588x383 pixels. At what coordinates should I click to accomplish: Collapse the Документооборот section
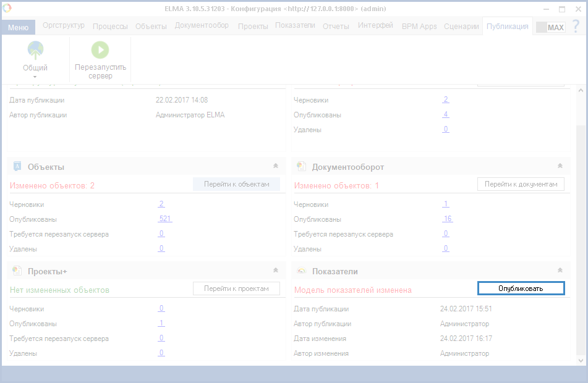(560, 166)
